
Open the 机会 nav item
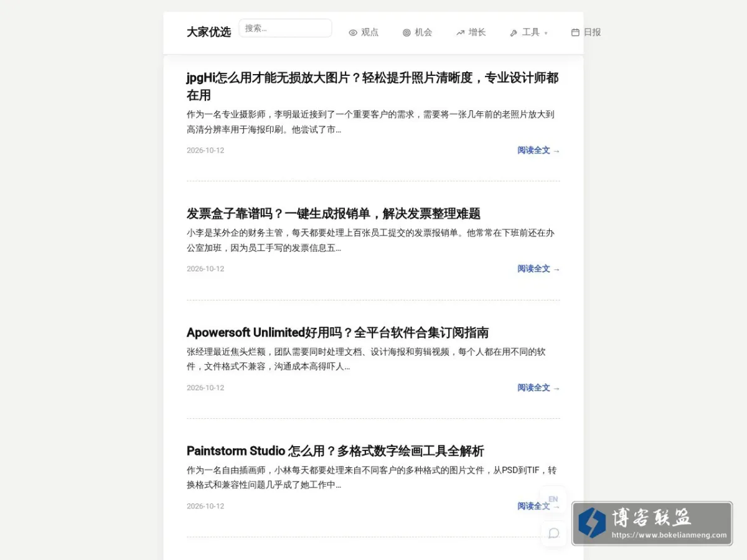tap(417, 32)
